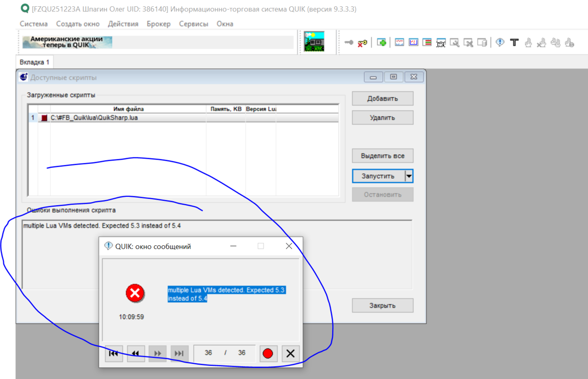
Task: Click the Закрыть button
Action: coord(383,306)
